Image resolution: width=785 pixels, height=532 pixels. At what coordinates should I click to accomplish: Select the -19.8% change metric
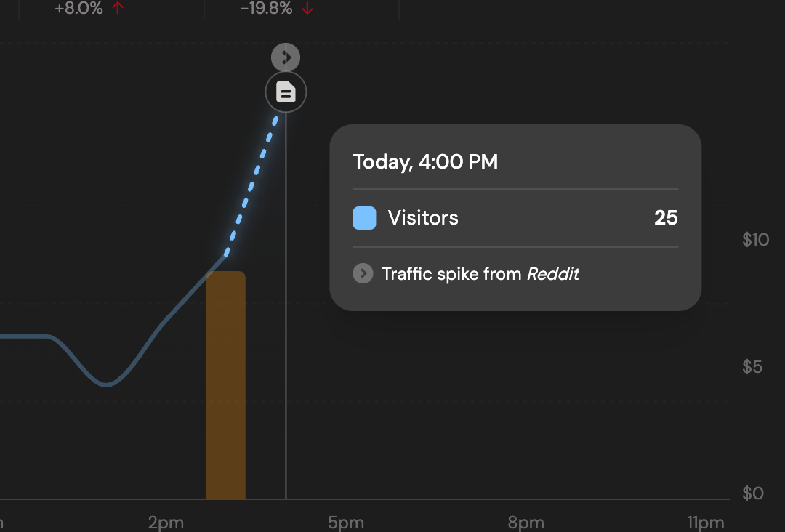tap(266, 9)
